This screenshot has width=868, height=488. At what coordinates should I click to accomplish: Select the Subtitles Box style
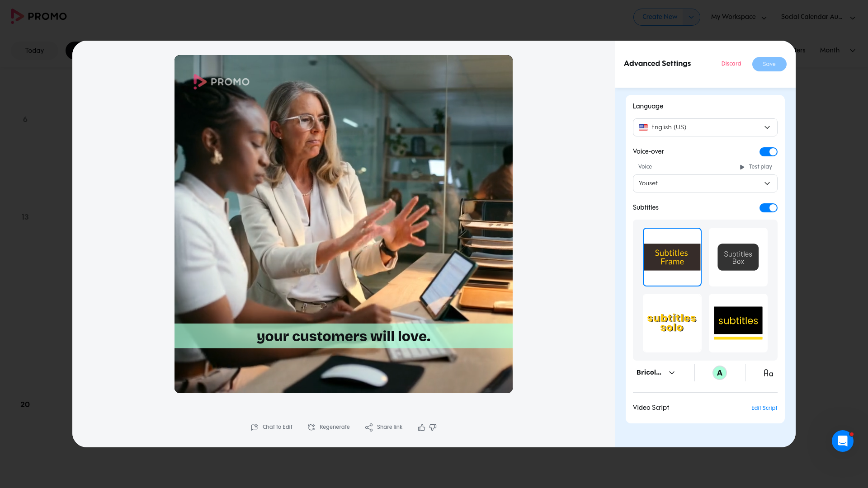(x=738, y=257)
